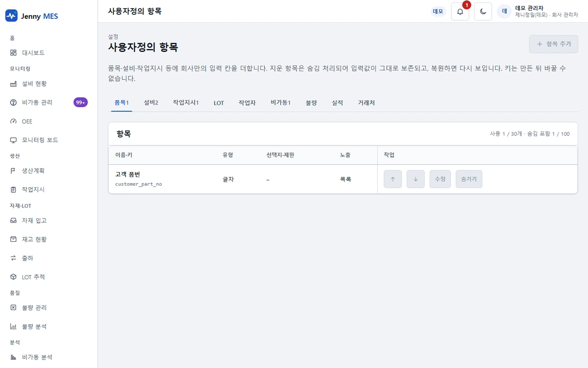
Task: Open 작업지시 in the sidebar
Action: coord(49,190)
